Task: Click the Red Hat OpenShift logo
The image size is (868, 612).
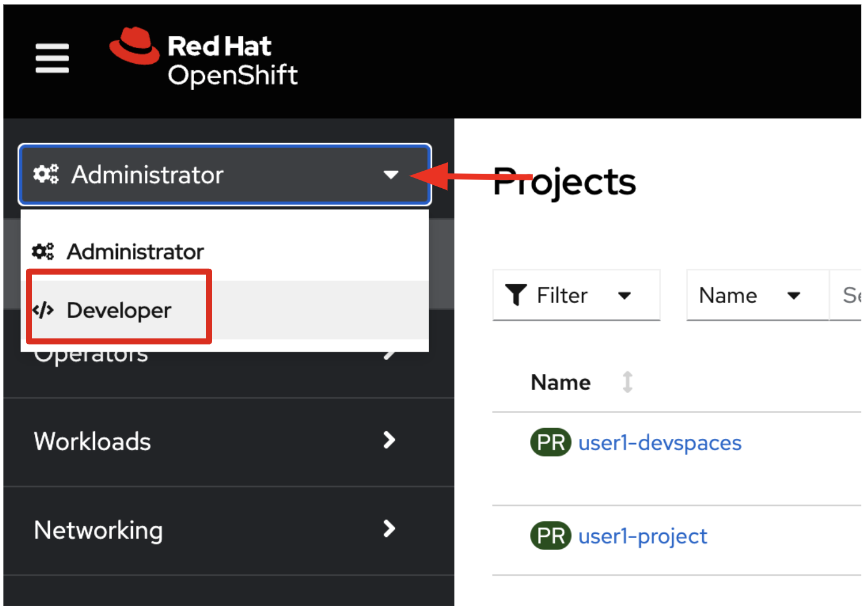Action: (203, 58)
